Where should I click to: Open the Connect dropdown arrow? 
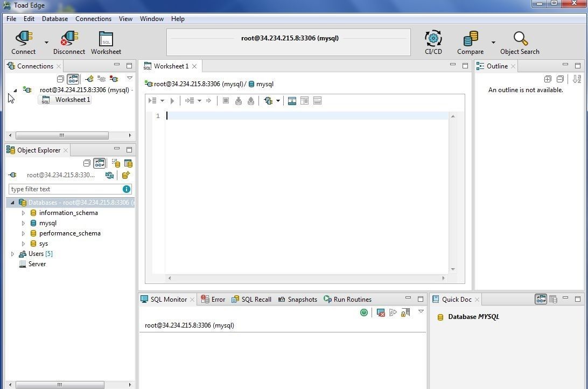pos(46,43)
